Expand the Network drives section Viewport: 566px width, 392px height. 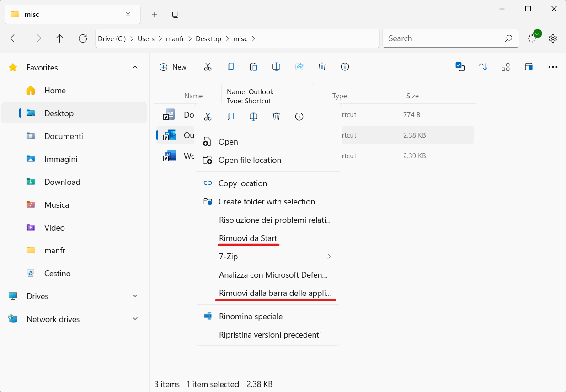pyautogui.click(x=135, y=319)
